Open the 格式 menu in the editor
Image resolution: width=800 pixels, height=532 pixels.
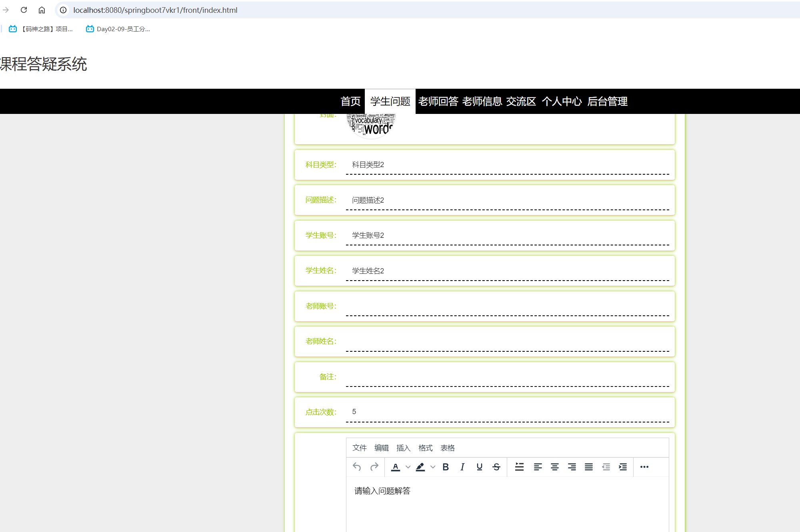coord(425,448)
